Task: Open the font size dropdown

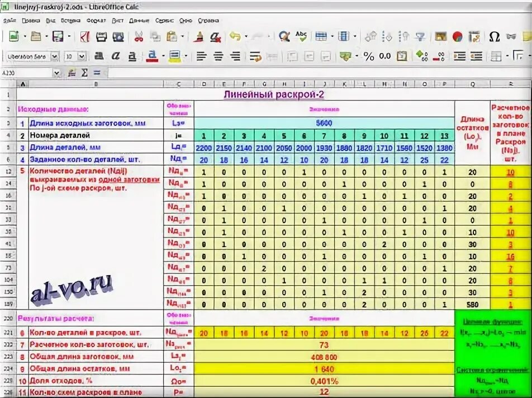Action: coord(82,56)
